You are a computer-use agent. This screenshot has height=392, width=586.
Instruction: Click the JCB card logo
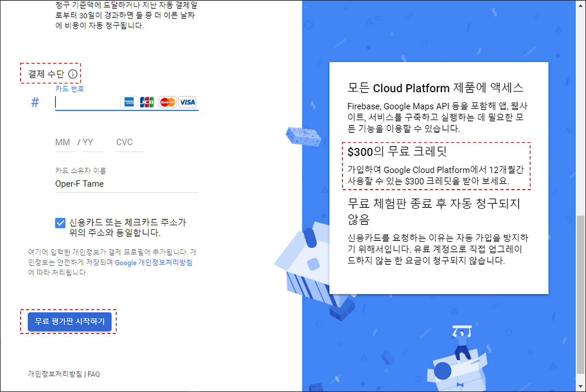pos(147,102)
